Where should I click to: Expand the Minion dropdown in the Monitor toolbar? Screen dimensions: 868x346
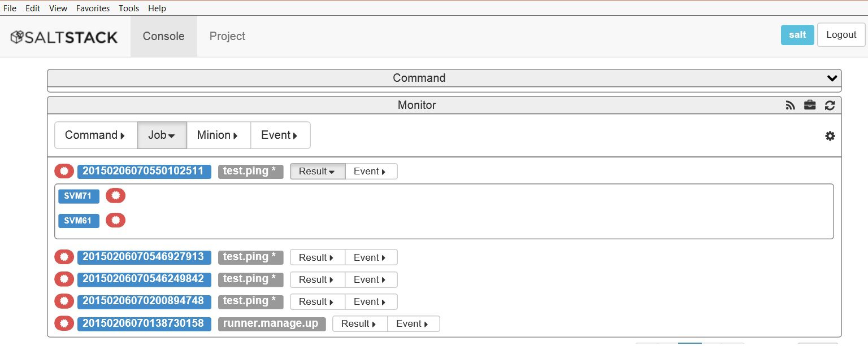coord(218,135)
